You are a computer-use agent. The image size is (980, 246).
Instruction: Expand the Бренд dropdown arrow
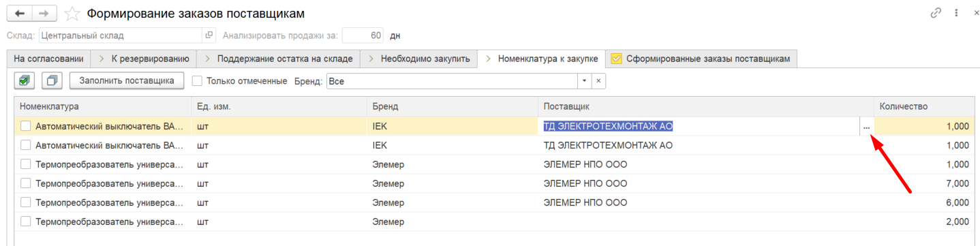584,81
